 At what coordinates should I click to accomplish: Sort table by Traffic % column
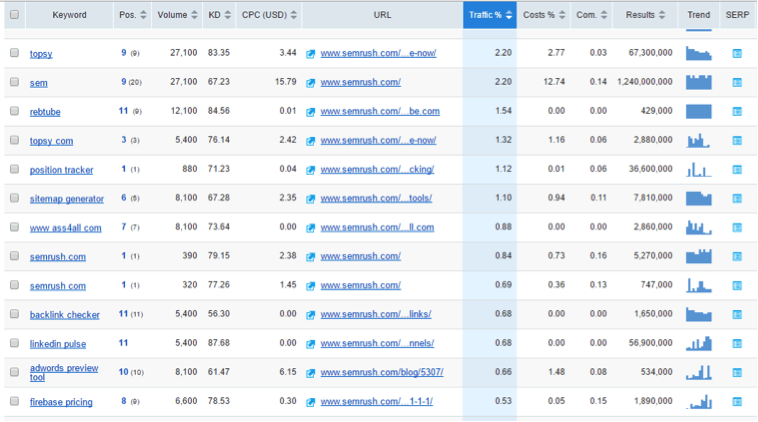[x=490, y=15]
